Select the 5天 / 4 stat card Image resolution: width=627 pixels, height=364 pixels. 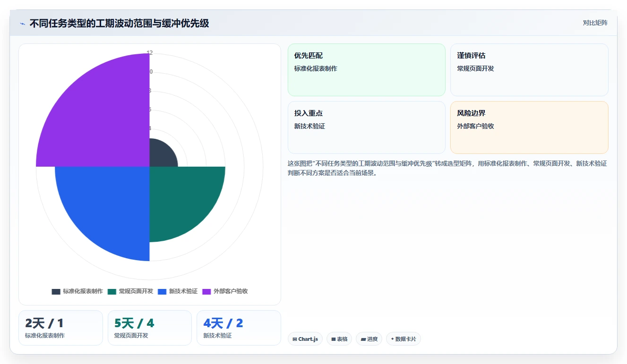pyautogui.click(x=150, y=328)
